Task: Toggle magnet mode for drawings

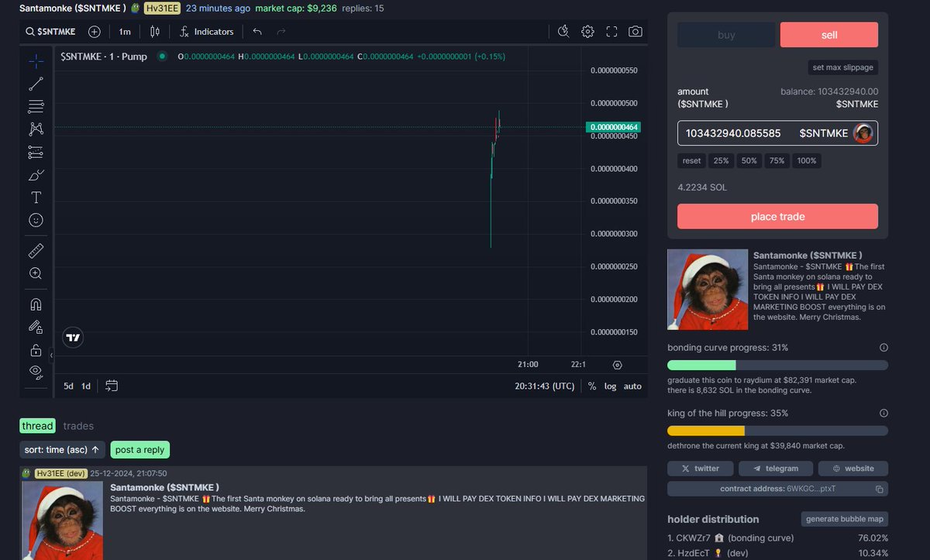Action: 36,304
